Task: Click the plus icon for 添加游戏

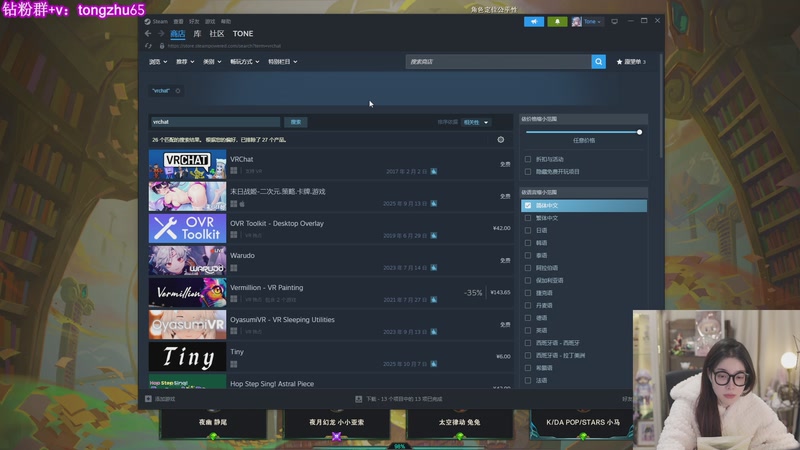Action: (148, 398)
